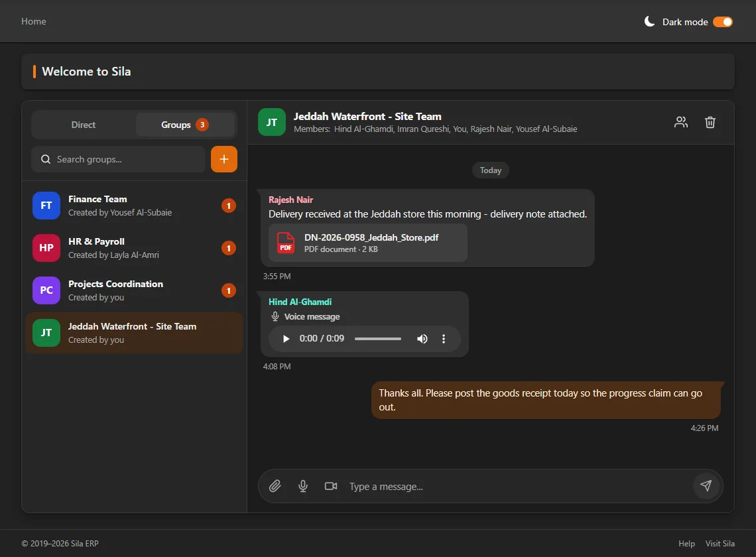This screenshot has height=557, width=756.
Task: Click the microphone icon beside Voice message
Action: 275,316
